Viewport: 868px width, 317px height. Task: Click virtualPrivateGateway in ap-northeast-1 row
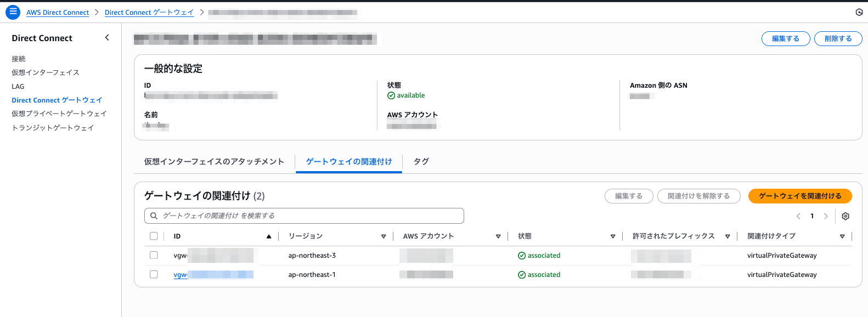(782, 275)
